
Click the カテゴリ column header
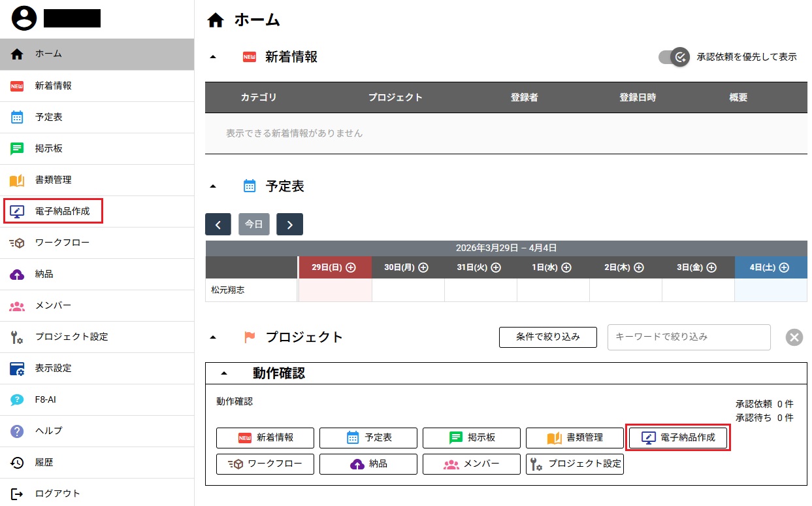259,97
